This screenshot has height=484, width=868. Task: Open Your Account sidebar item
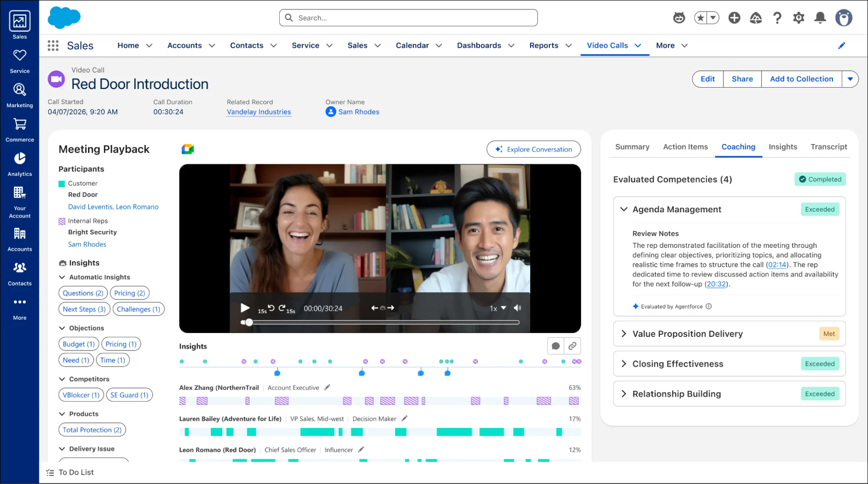coord(20,202)
